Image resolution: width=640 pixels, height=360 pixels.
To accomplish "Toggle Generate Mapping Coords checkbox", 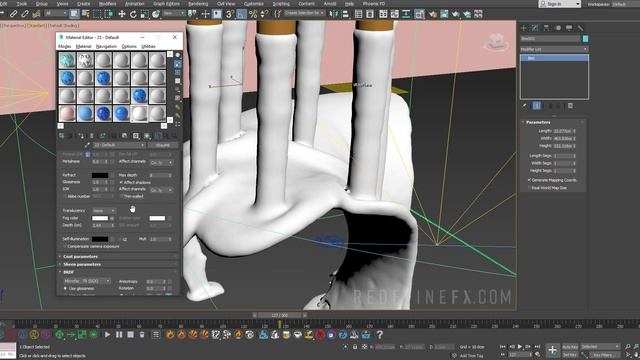I will (x=529, y=180).
